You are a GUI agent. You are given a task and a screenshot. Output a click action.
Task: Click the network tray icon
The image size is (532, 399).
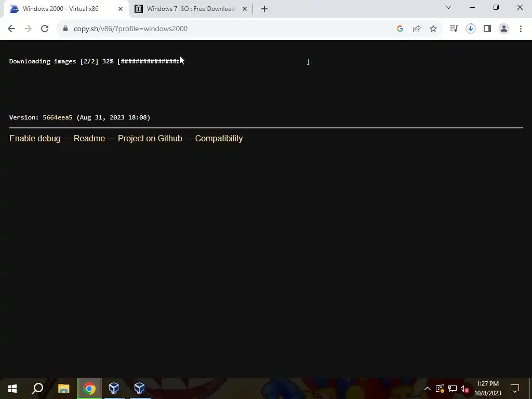pyautogui.click(x=453, y=389)
